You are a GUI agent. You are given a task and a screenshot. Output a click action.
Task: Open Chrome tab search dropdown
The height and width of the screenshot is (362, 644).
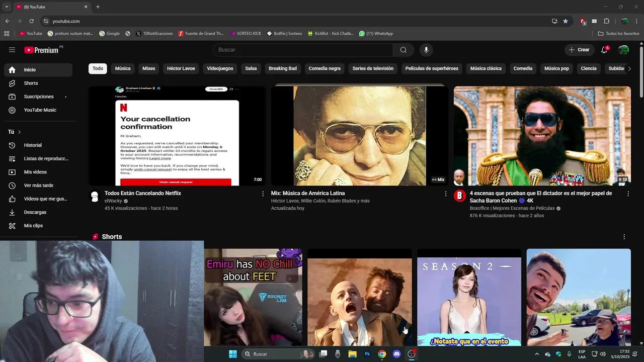pyautogui.click(x=7, y=7)
